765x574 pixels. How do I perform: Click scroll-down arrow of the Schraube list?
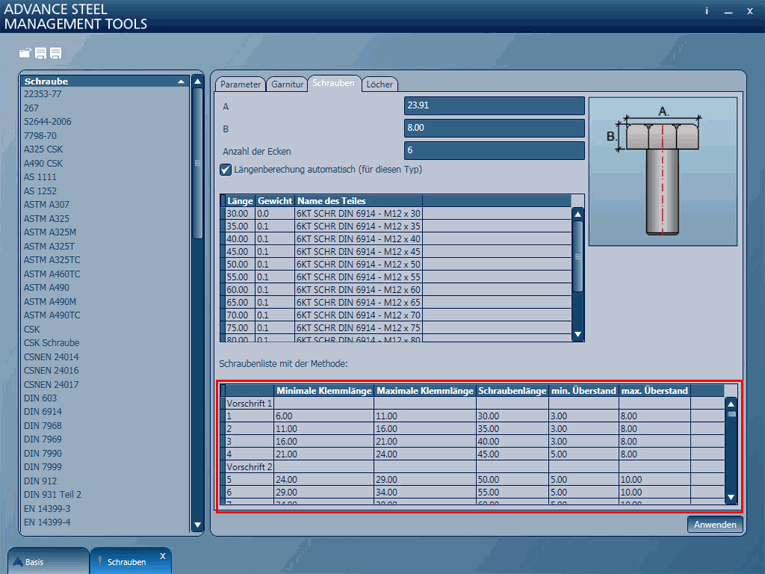198,525
